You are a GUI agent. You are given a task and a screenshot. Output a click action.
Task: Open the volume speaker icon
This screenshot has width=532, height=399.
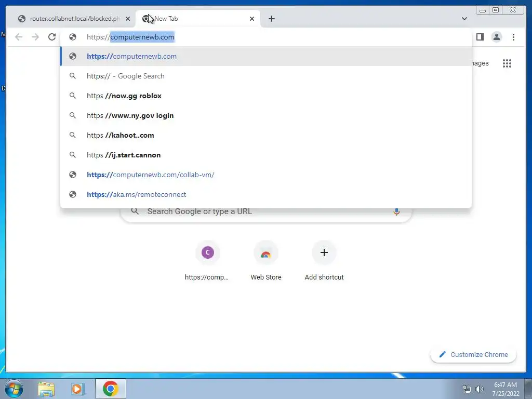pos(480,389)
